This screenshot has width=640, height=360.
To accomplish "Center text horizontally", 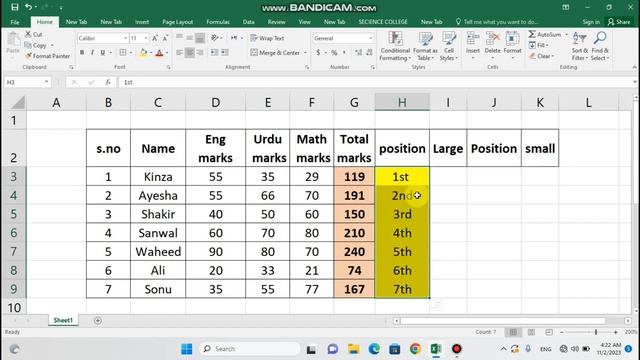I will click(190, 53).
